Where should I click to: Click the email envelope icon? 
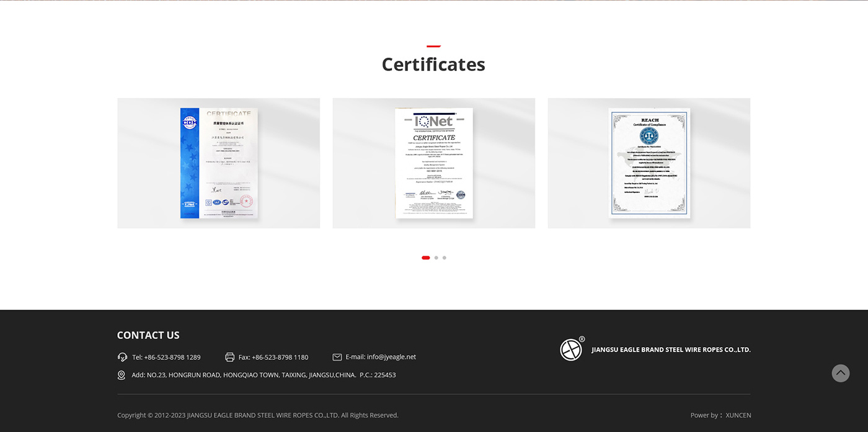[337, 357]
